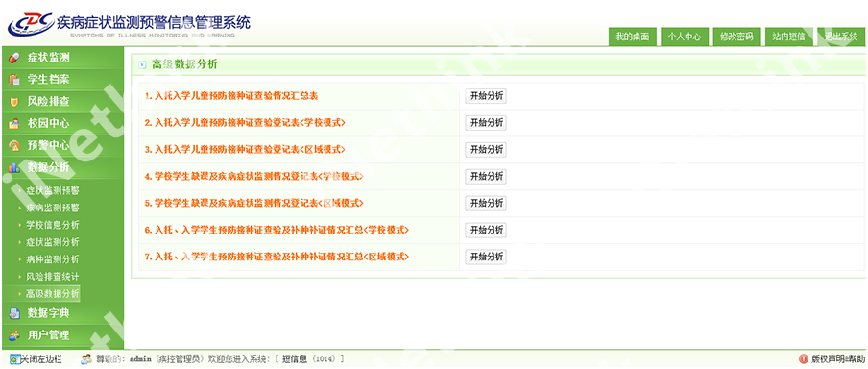The width and height of the screenshot is (868, 369).
Task: Start analysis for report 1 汇总表
Action: 486,96
